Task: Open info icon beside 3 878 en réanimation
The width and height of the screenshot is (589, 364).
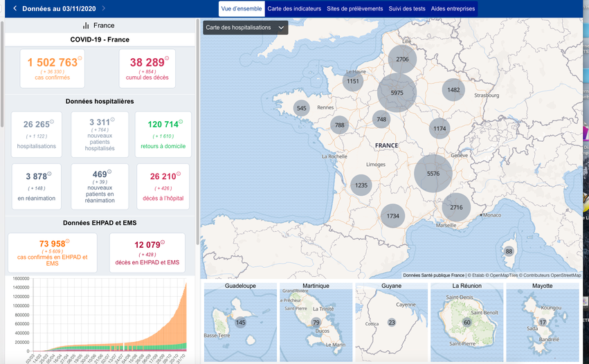Action: tap(49, 174)
